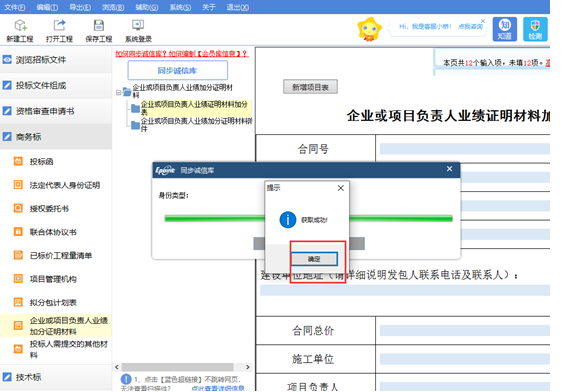This screenshot has width=576, height=392.
Task: Open the 知道 help icon
Action: click(x=504, y=29)
